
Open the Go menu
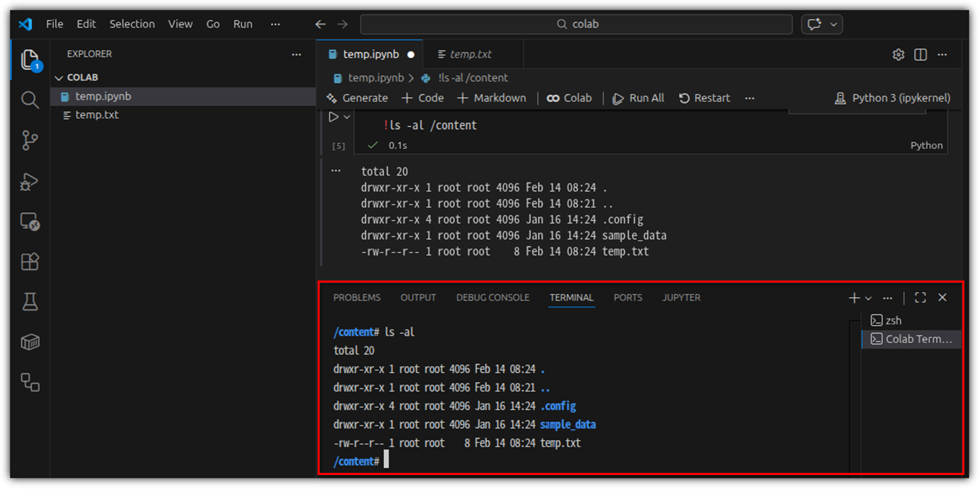click(213, 24)
